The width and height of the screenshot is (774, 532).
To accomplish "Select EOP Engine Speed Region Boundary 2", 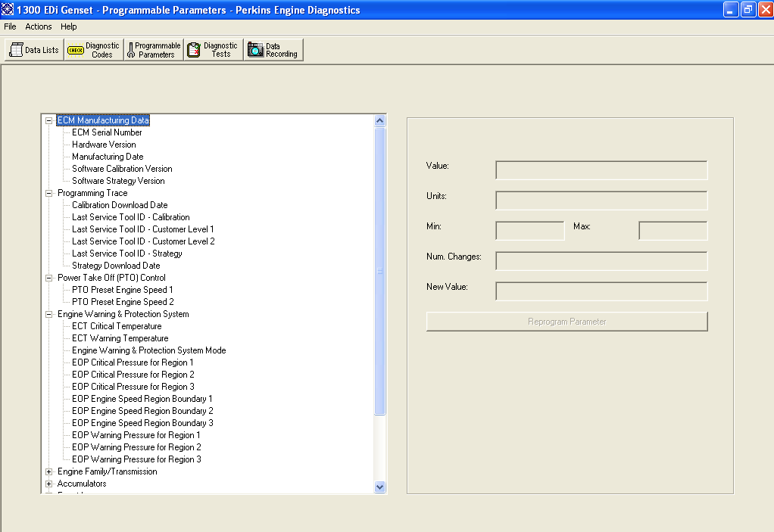I will tap(142, 411).
